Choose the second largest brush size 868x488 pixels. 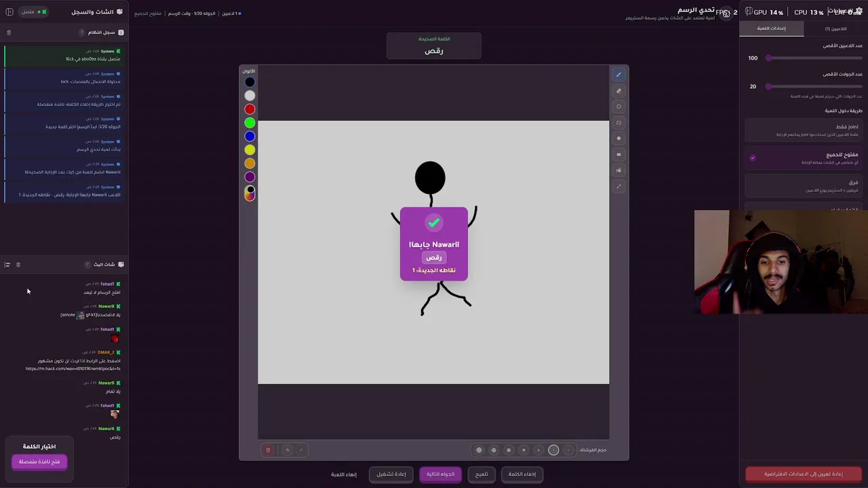pyautogui.click(x=494, y=450)
